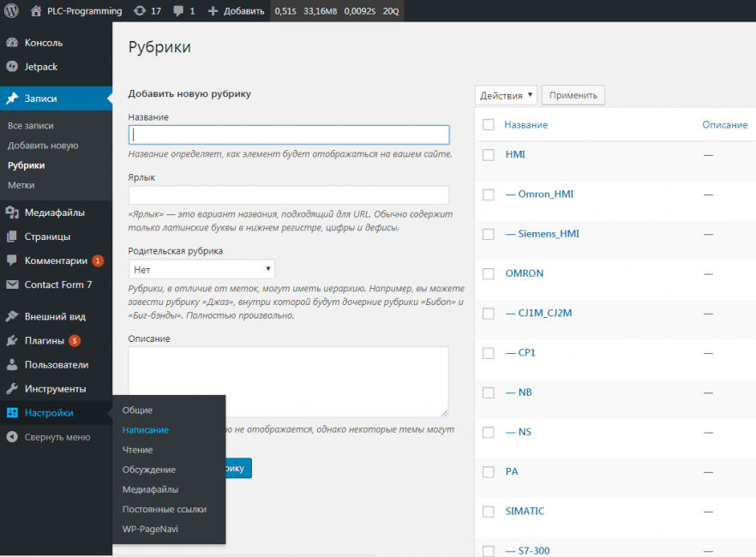Open the comments bubble icon in admin bar
Screen dimensions: 756x557
(x=179, y=11)
